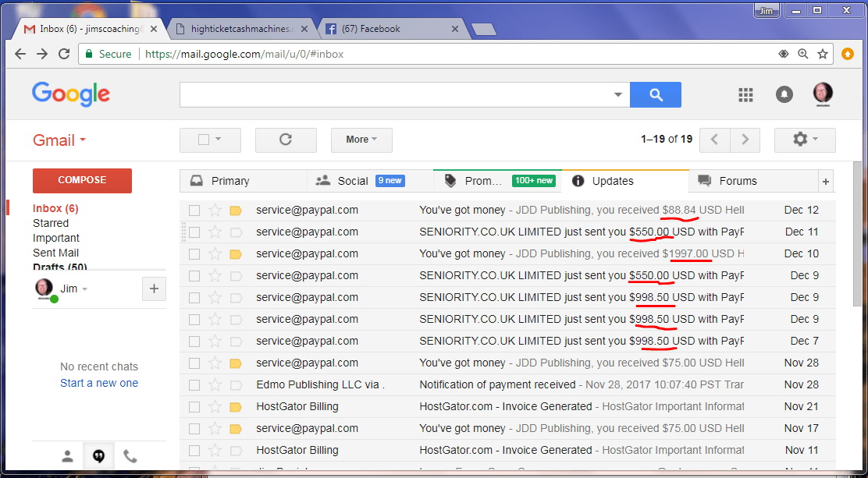Toggle the importance marker on the HostGator Nov 21 email

(236, 406)
